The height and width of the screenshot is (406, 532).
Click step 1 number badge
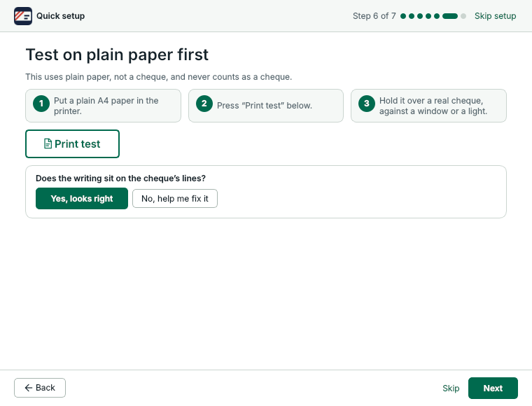(x=41, y=104)
